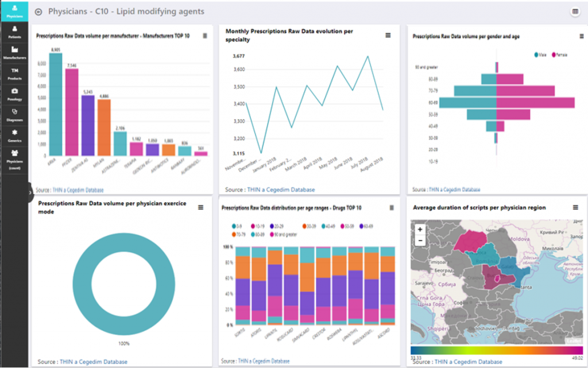588x368 pixels.
Task: Toggle the Female legend series
Action: coord(559,55)
